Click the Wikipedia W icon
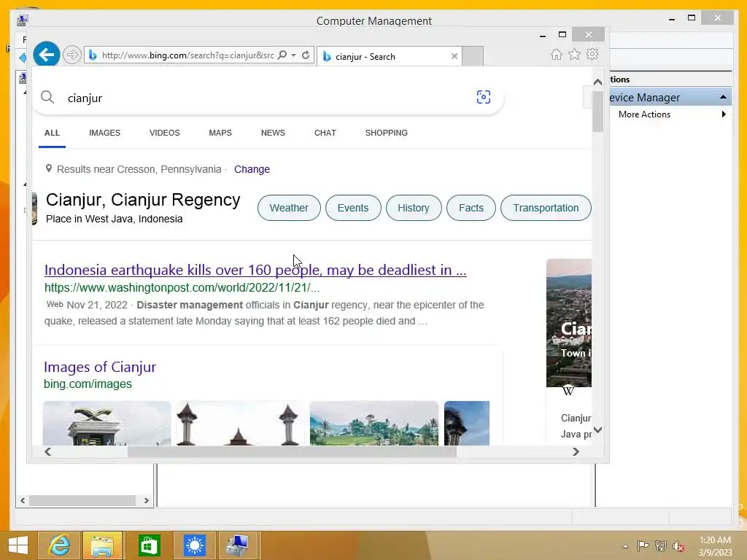The width and height of the screenshot is (747, 560). (568, 392)
